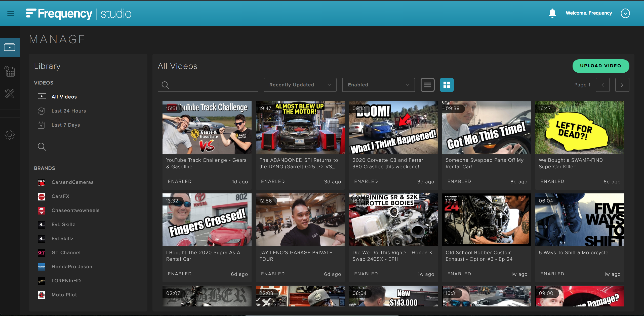This screenshot has width=644, height=316.
Task: Select the EvL Skillz brand
Action: click(63, 224)
